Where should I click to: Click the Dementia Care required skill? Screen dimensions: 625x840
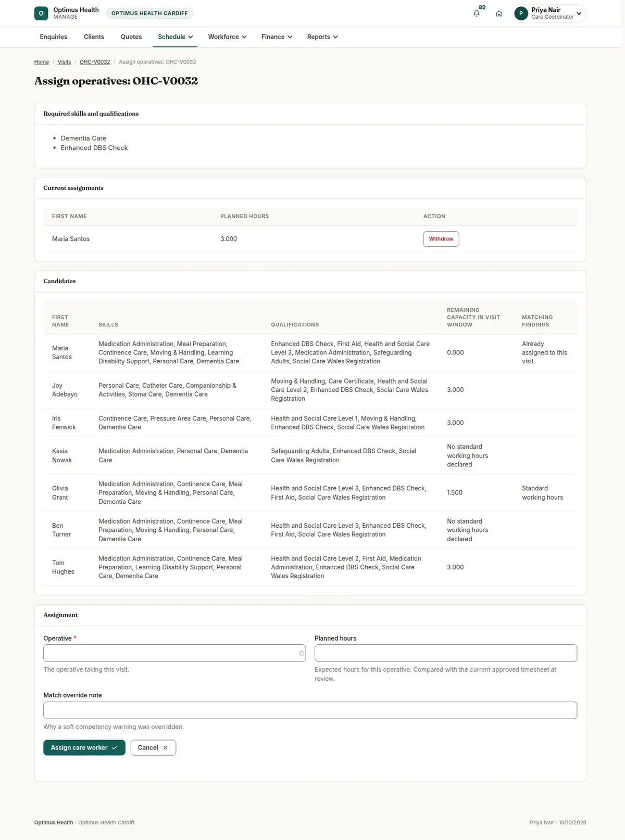[83, 138]
